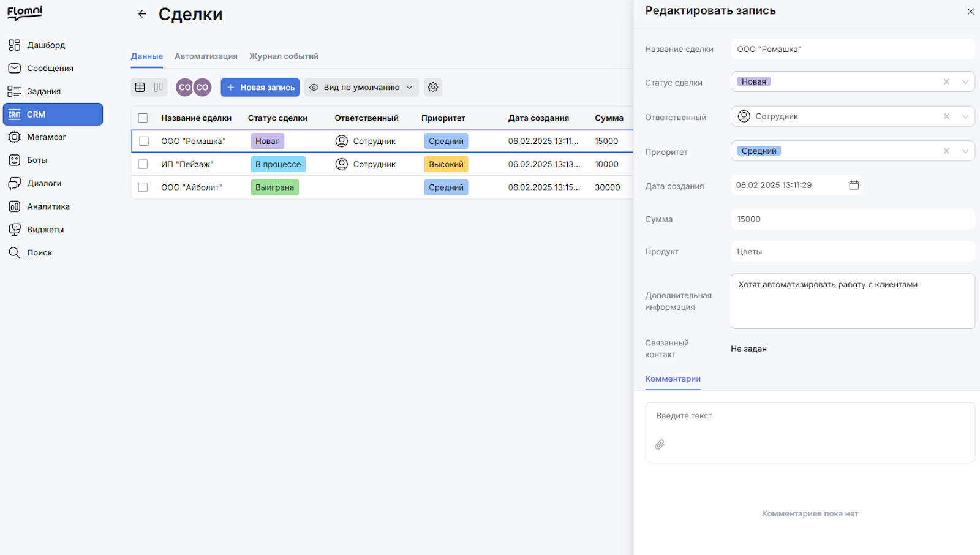Switch to table view icon

coord(140,87)
